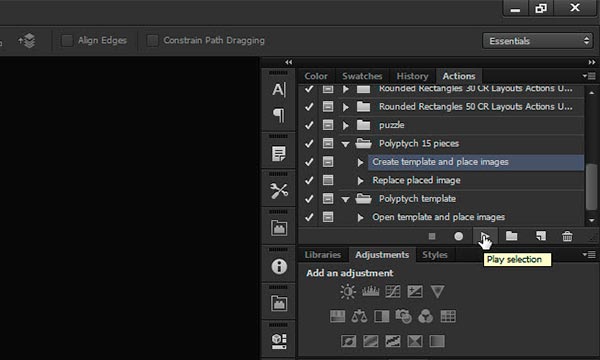The width and height of the screenshot is (600, 360).
Task: Expand Create template and place images steps
Action: coord(360,162)
